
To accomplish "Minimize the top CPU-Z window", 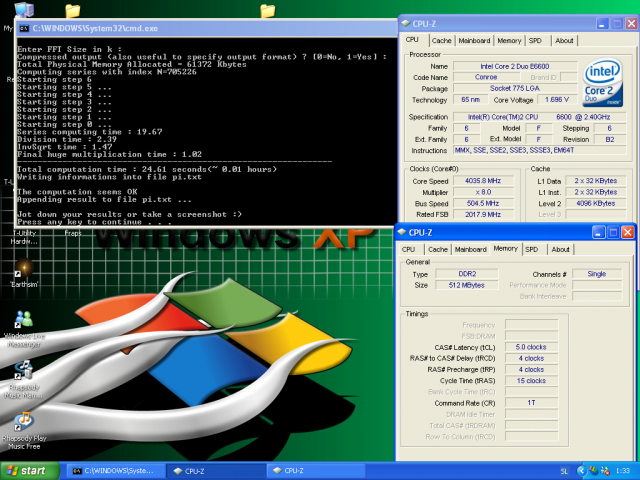I will tap(602, 24).
